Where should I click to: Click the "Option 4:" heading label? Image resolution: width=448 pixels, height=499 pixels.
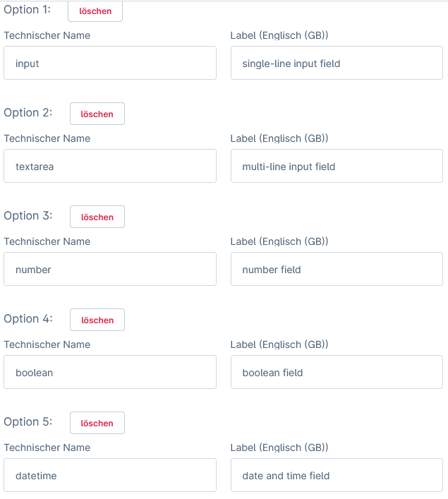(x=28, y=319)
